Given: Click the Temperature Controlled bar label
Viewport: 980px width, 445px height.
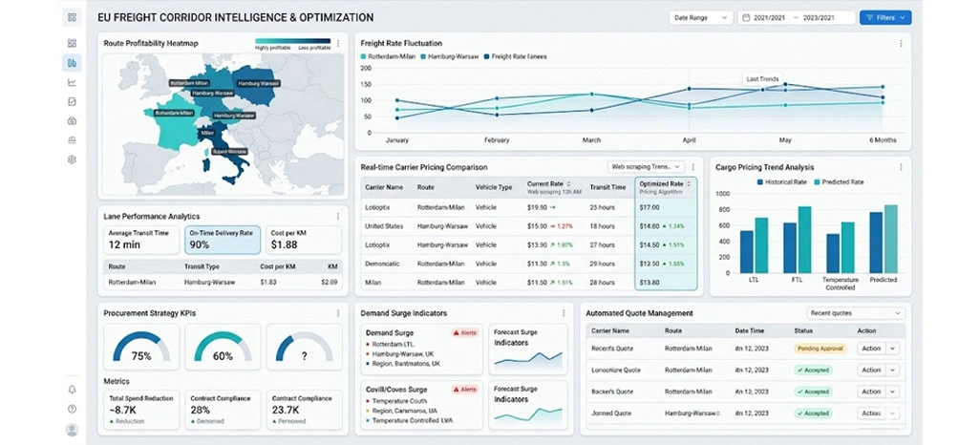Looking at the screenshot, I should tap(840, 283).
